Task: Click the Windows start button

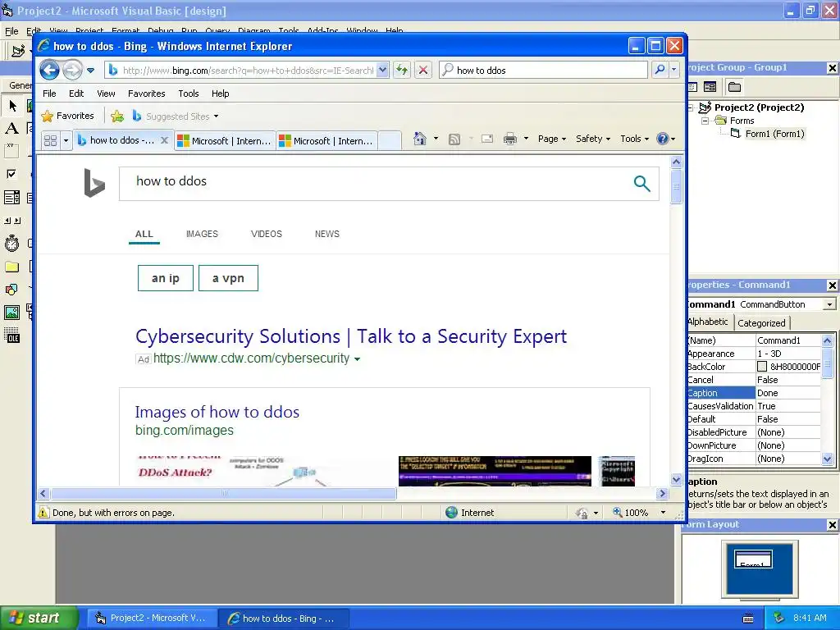Action: click(39, 619)
